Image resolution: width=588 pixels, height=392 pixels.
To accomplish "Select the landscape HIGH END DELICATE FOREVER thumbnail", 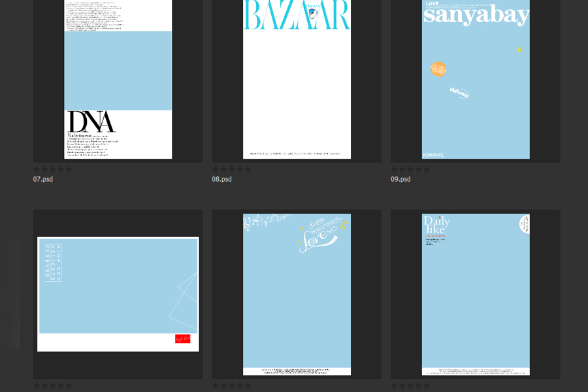I will click(x=118, y=294).
